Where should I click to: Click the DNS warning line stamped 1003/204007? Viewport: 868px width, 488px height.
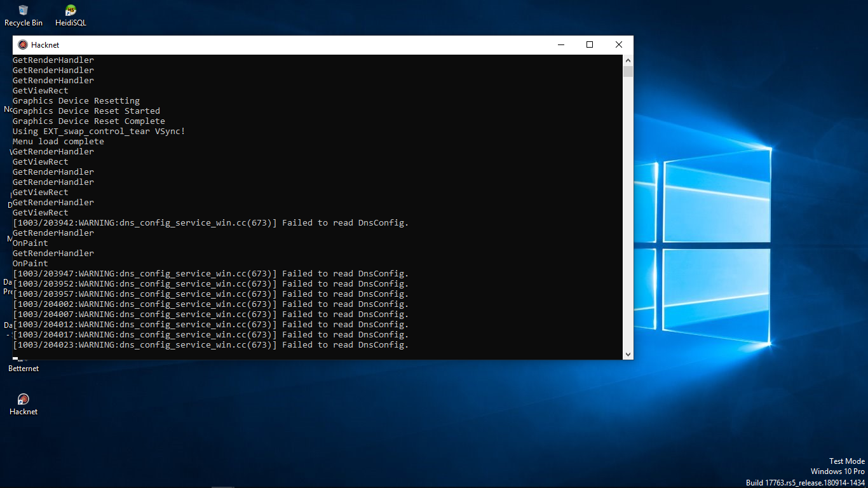point(211,315)
